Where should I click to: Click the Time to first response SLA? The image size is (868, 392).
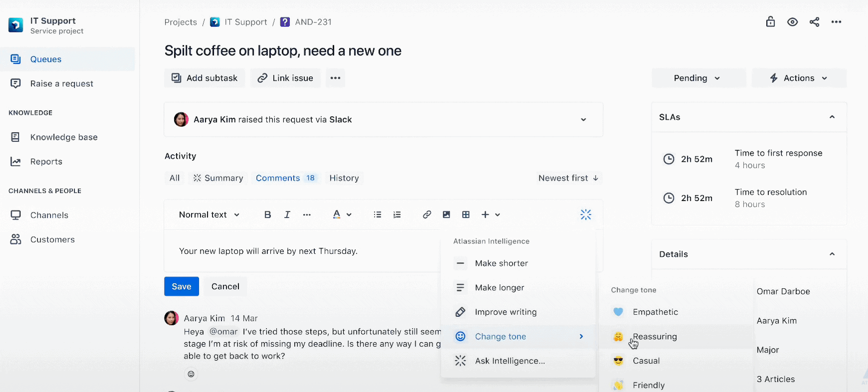(x=778, y=153)
